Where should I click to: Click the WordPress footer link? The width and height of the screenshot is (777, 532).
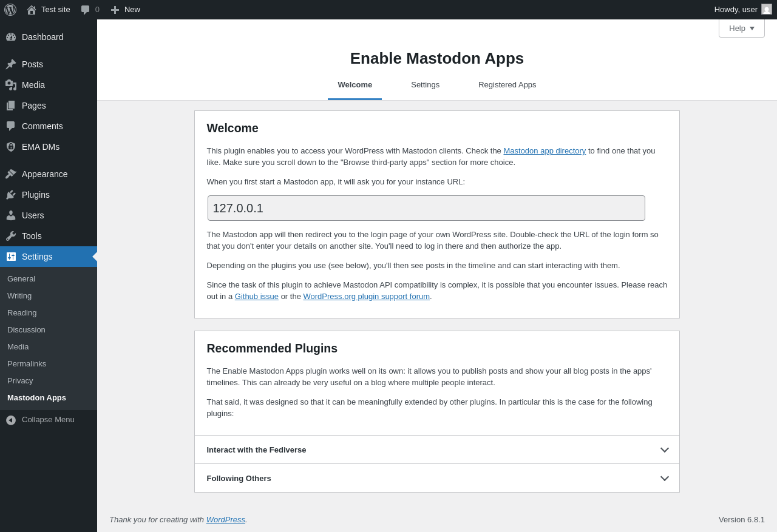pos(226,520)
